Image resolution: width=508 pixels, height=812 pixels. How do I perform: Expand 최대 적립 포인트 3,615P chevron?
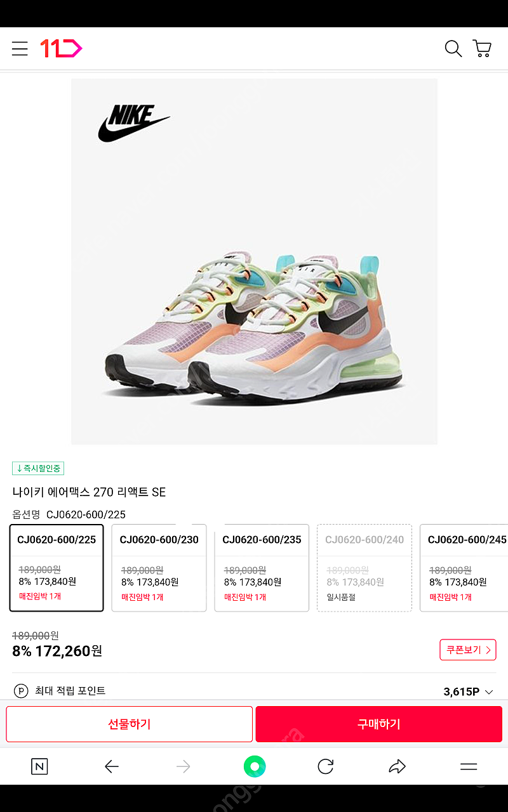tap(489, 691)
